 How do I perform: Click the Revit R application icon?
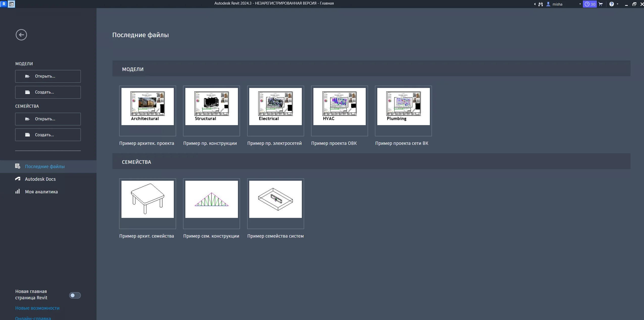click(4, 4)
